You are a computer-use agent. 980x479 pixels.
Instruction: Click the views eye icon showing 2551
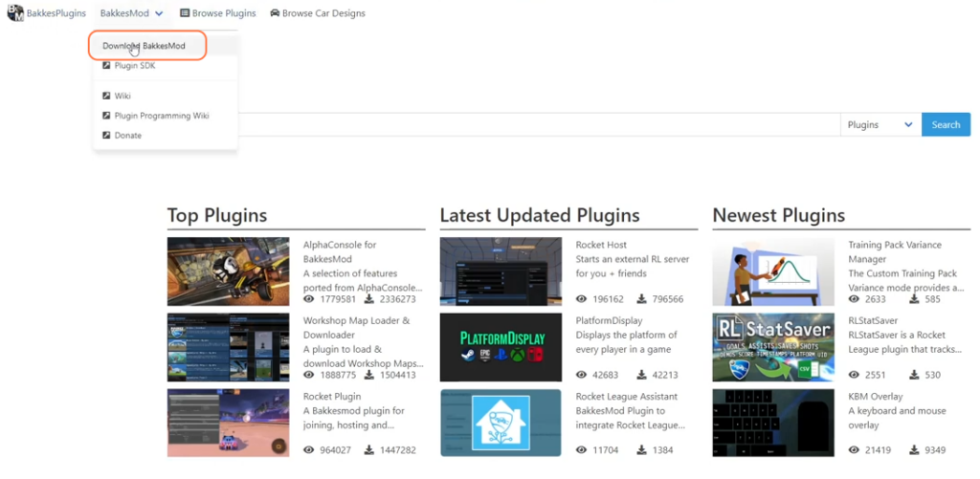[x=854, y=375]
